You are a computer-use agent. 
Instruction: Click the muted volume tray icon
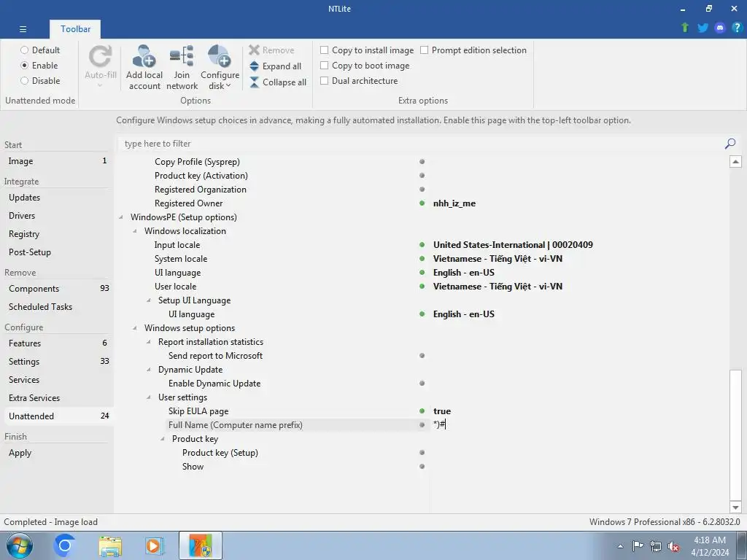click(x=673, y=546)
